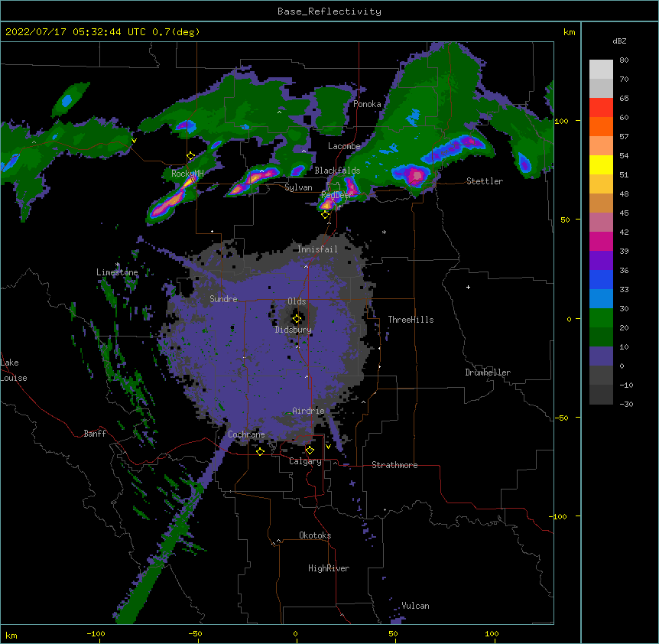Screen dimensions: 659x644
Task: Select the light gray 70-80 dBZ legend swatch
Action: pos(601,70)
